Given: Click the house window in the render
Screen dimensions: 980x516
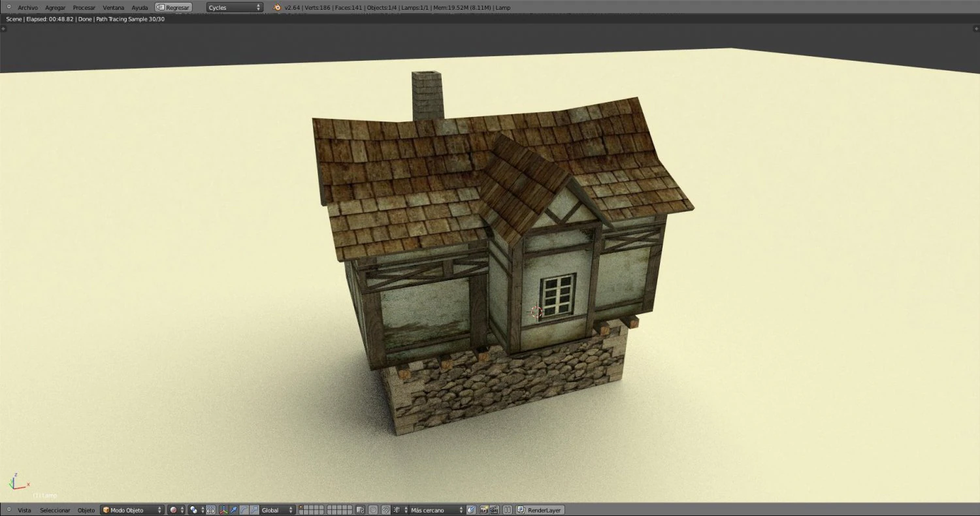Looking at the screenshot, I should pyautogui.click(x=558, y=296).
